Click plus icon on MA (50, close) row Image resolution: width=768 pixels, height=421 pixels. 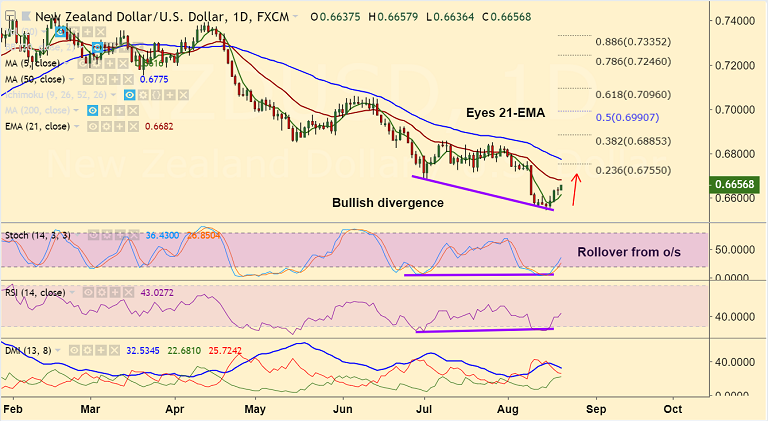point(115,79)
